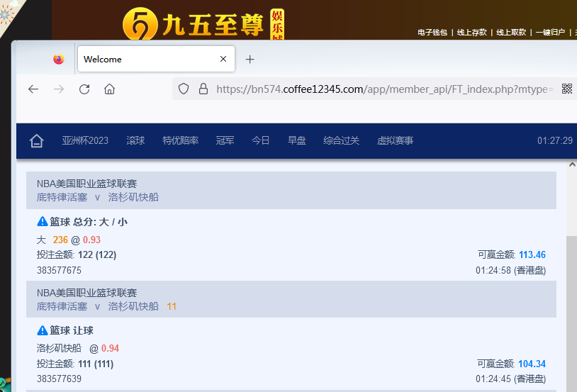
Task: Switch to 滚球 section
Action: 135,141
